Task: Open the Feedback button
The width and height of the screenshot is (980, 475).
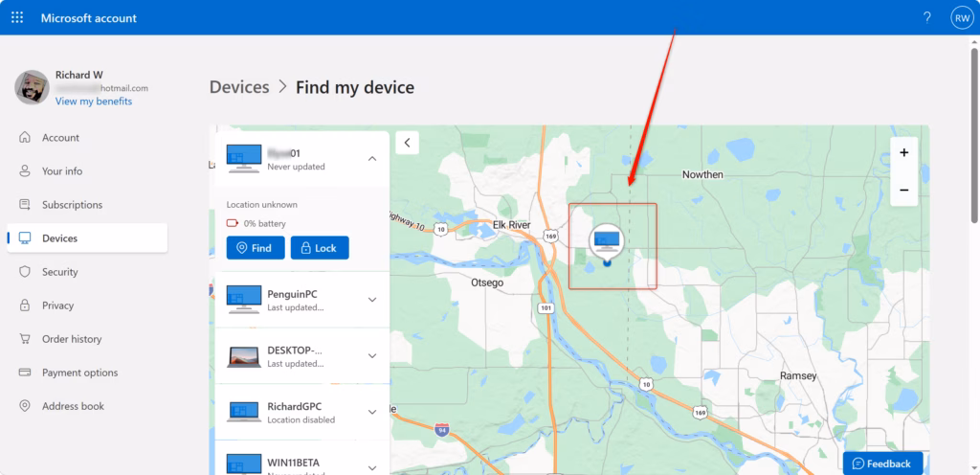Action: pyautogui.click(x=882, y=464)
